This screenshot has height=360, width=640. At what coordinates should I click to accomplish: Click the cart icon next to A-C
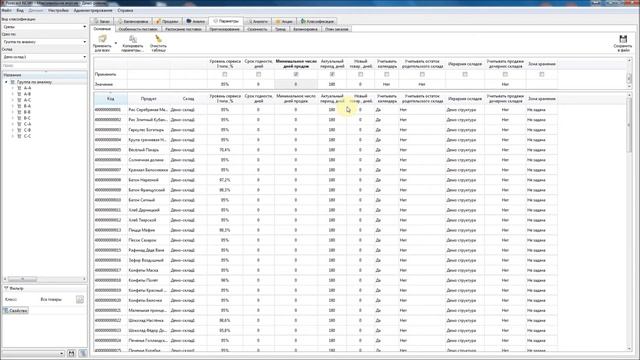19,100
